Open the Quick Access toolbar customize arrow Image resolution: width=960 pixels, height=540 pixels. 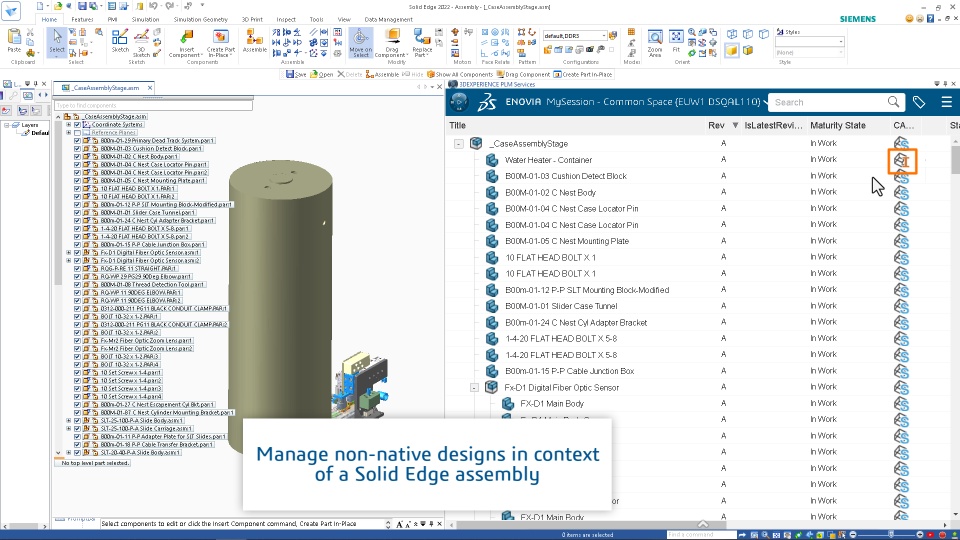[x=203, y=6]
